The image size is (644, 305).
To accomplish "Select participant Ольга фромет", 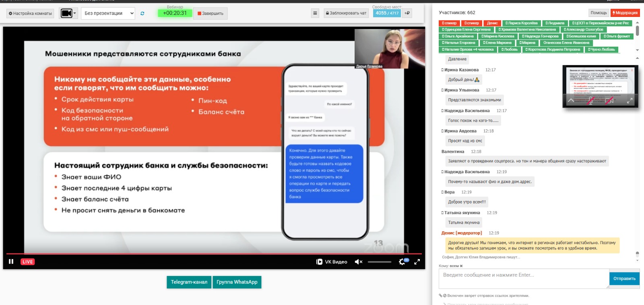I will [x=617, y=36].
